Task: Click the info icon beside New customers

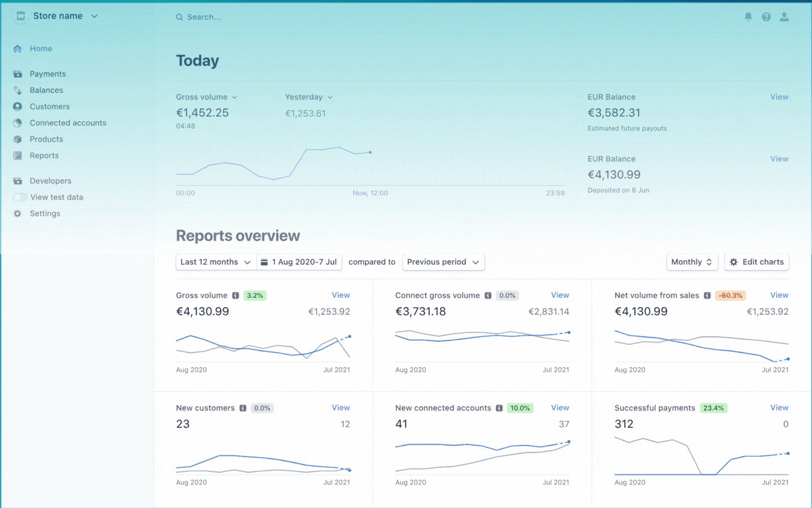Action: pyautogui.click(x=243, y=408)
